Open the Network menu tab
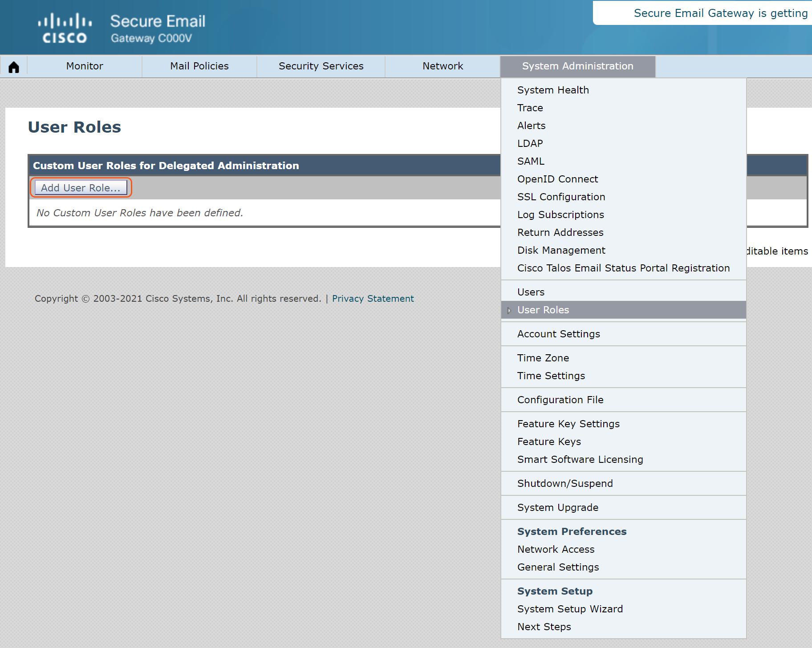Viewport: 812px width, 648px height. [443, 66]
